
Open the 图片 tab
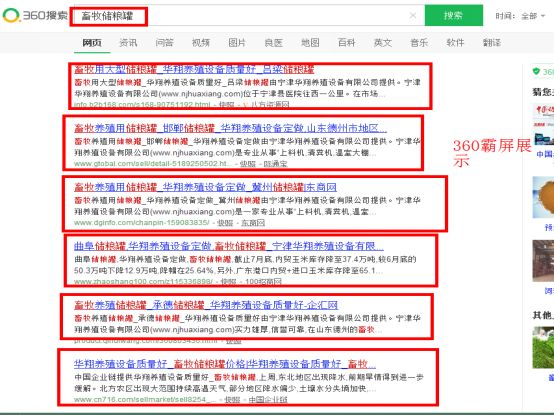click(237, 43)
